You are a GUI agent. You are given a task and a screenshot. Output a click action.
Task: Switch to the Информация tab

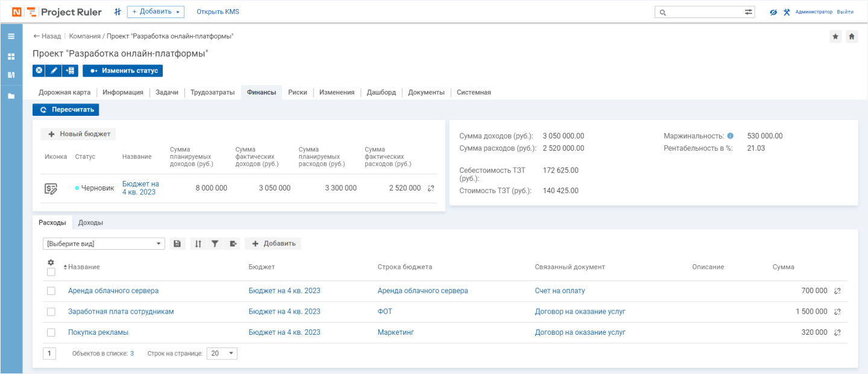click(123, 92)
